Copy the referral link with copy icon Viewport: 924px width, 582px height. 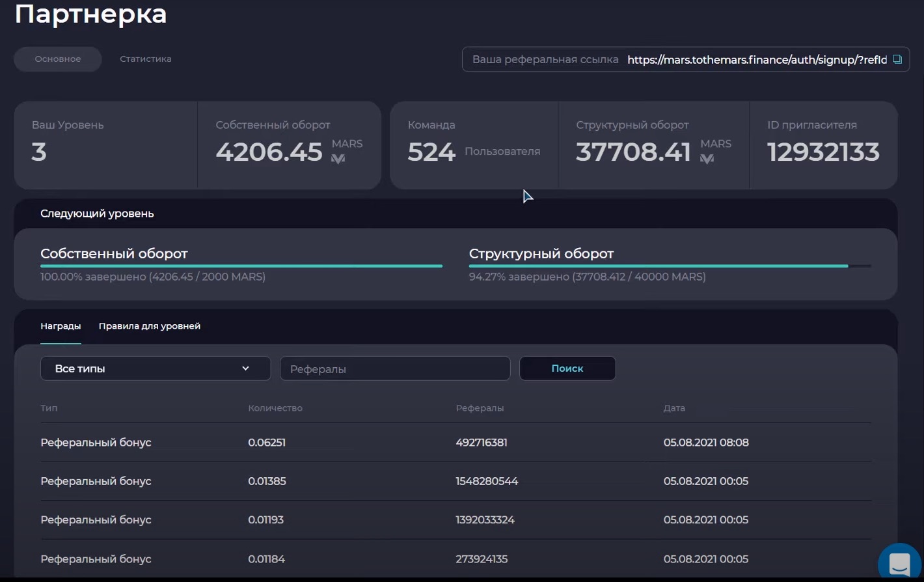click(897, 59)
